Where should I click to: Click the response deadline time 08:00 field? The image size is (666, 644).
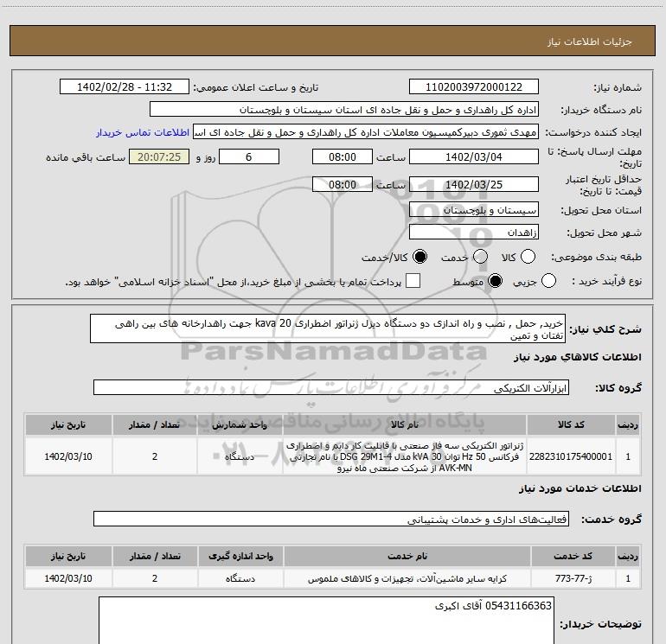(x=343, y=157)
